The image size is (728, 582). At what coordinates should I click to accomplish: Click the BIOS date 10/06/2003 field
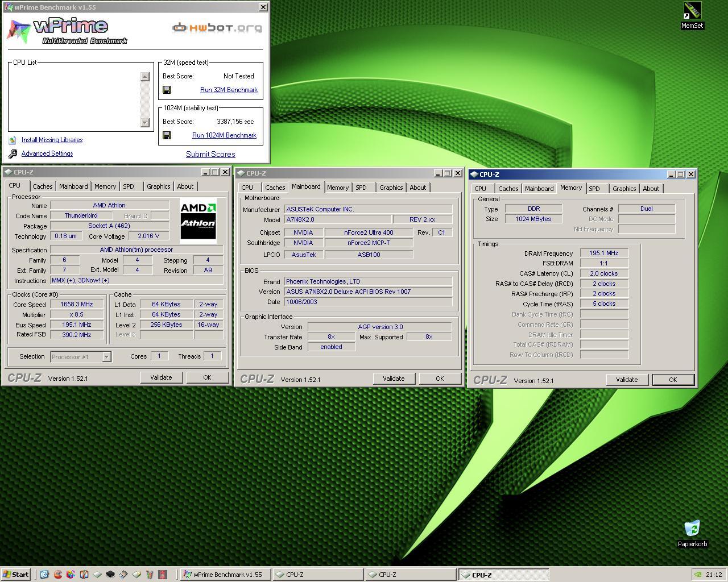pyautogui.click(x=368, y=302)
